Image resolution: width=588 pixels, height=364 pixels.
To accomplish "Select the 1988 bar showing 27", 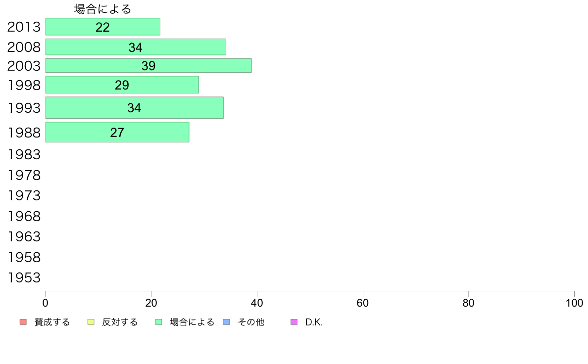I will tap(117, 132).
